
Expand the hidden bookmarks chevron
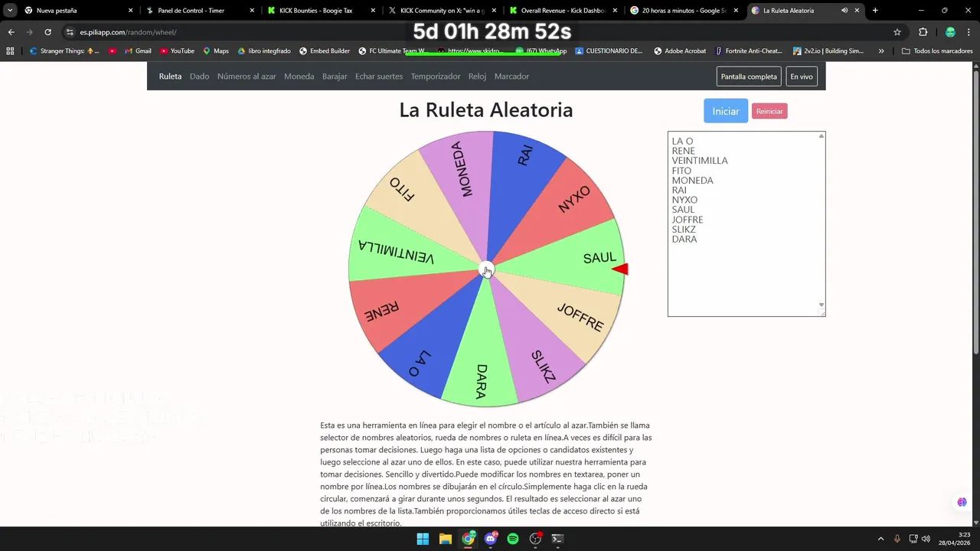pyautogui.click(x=881, y=51)
